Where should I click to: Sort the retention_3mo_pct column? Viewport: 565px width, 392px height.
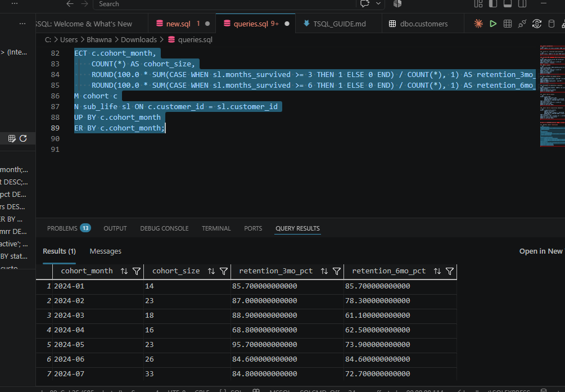[x=324, y=271]
